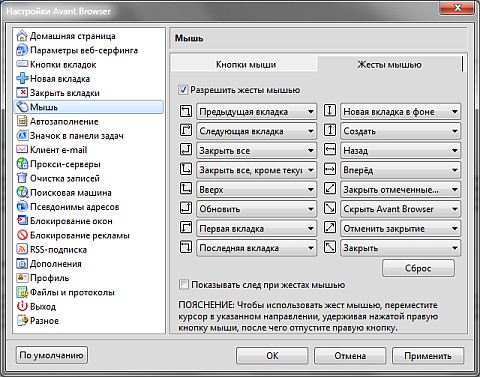Select Мышь in the settings list
Screen dimensions: 480x377
[89, 107]
